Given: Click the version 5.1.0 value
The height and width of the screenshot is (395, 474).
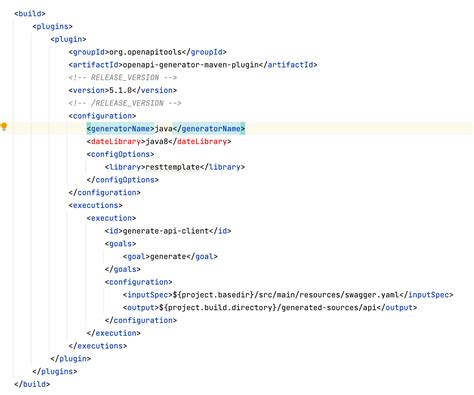Looking at the screenshot, I should pyautogui.click(x=121, y=90).
